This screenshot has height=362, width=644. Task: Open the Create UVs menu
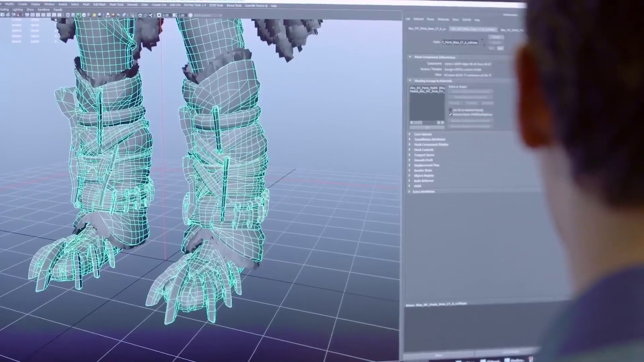pyautogui.click(x=159, y=5)
